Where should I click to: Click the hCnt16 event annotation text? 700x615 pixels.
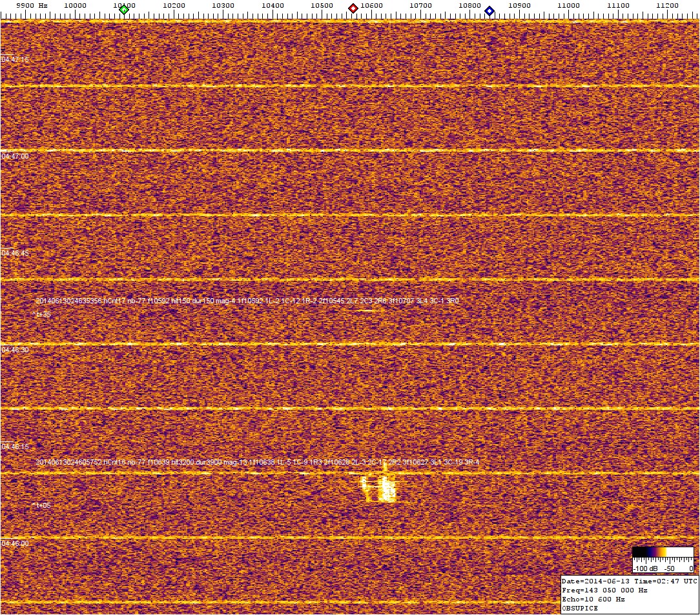pyautogui.click(x=258, y=462)
